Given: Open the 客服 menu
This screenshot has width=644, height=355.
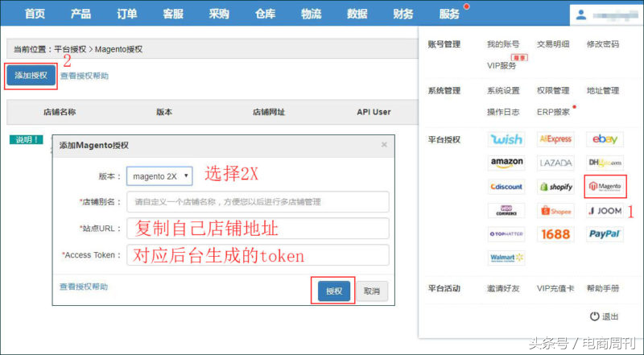Looking at the screenshot, I should tap(173, 14).
